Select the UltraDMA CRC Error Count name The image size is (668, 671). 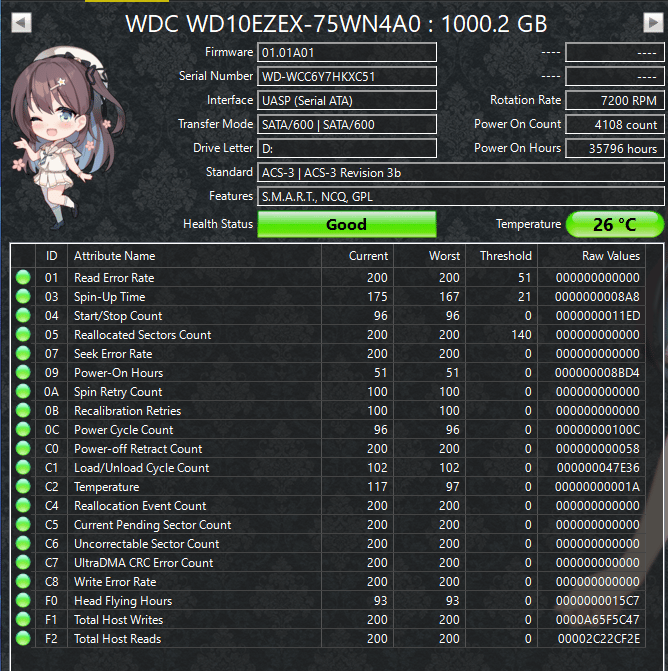tap(143, 563)
